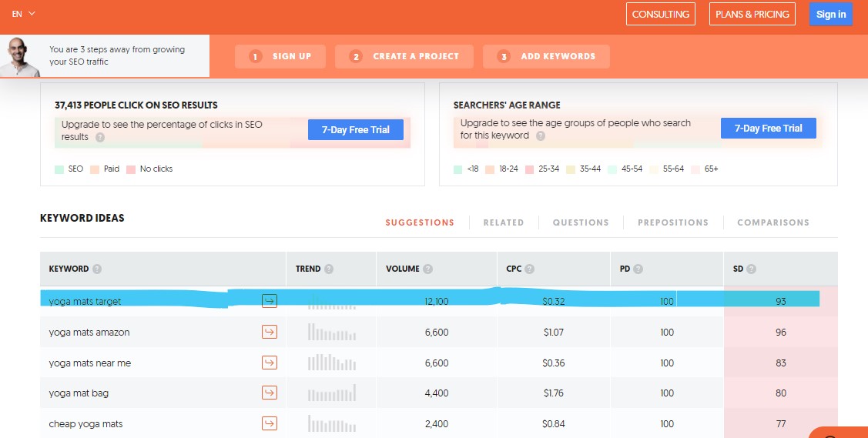Click step 2 CREATE A PROJECT

click(x=404, y=56)
